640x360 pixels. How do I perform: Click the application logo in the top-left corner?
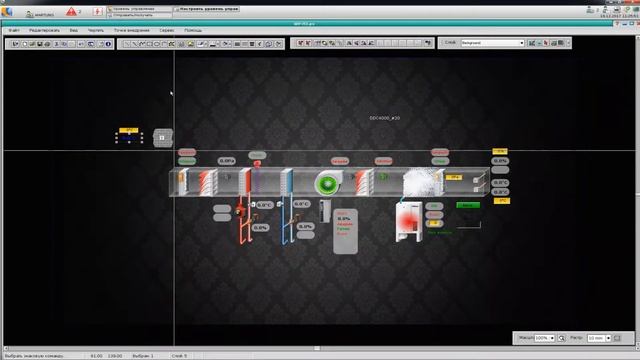(7, 11)
